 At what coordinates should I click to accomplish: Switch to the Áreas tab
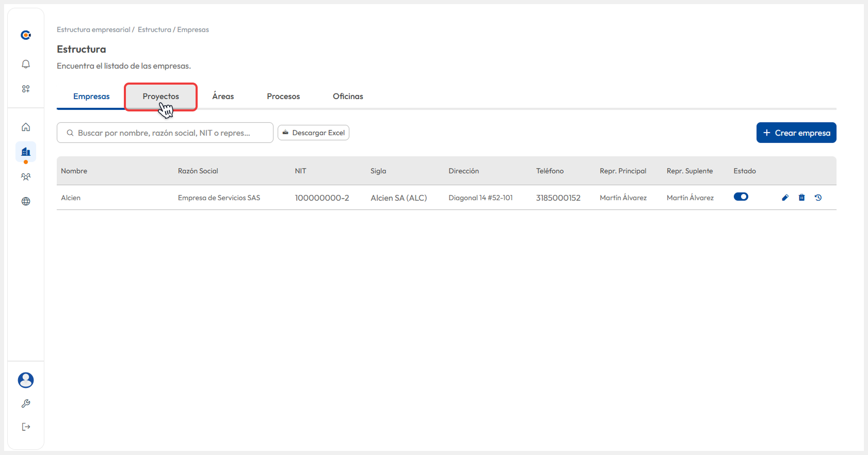click(x=223, y=96)
